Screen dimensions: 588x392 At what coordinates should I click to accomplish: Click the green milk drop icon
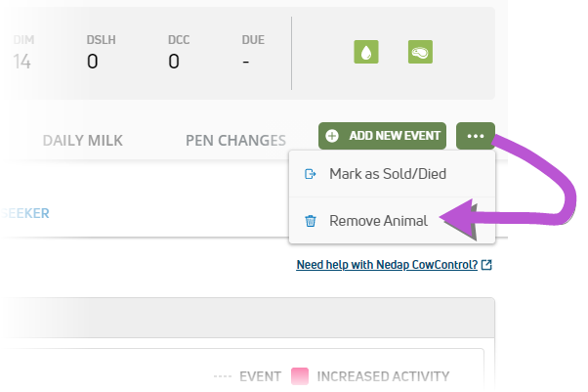pos(366,52)
